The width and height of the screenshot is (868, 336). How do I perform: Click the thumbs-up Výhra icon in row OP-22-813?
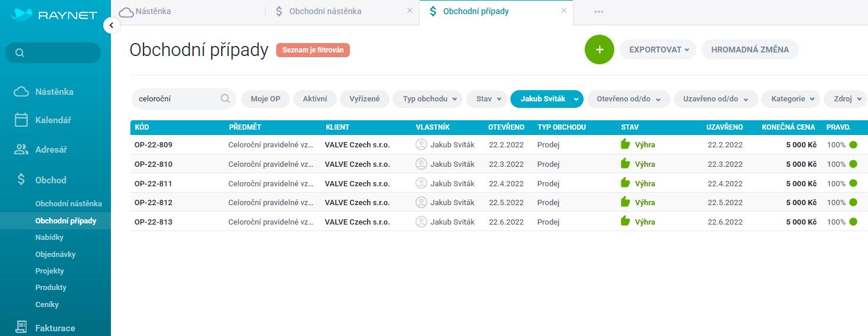click(x=625, y=221)
